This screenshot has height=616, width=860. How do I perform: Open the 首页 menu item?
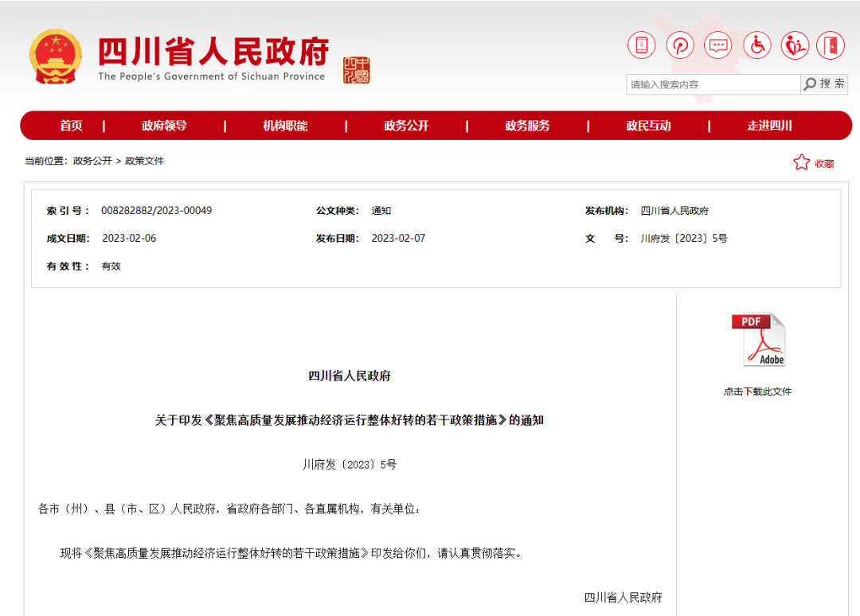pos(70,125)
